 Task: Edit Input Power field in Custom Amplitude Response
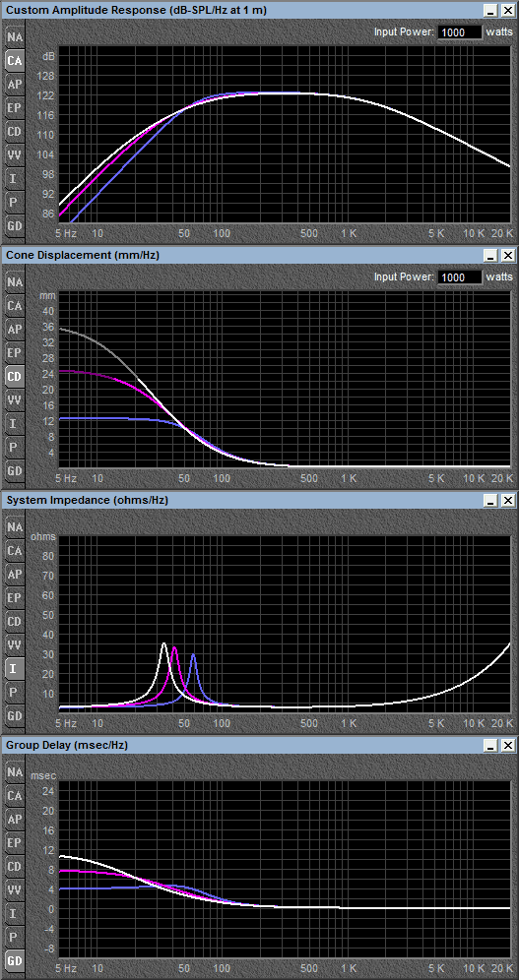click(x=460, y=31)
